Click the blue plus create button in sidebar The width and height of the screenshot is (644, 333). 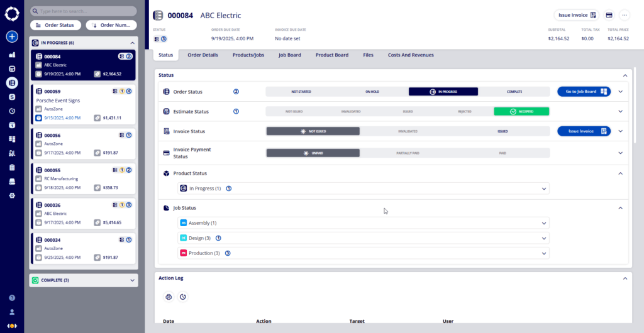[x=11, y=36]
